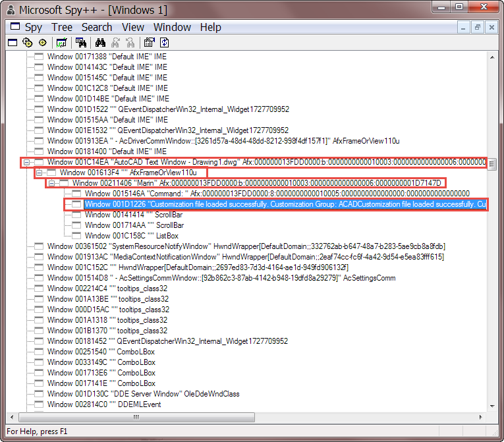The height and width of the screenshot is (442, 504).
Task: Collapse the Window 00211406 "Marin" node
Action: [52, 183]
